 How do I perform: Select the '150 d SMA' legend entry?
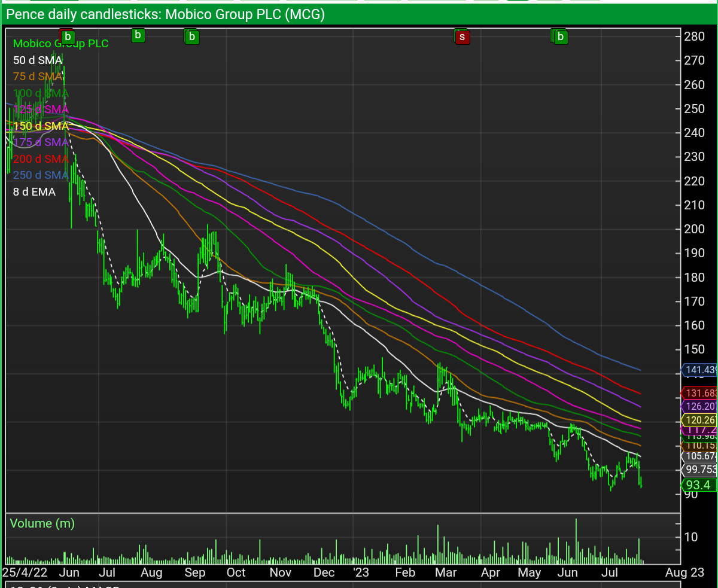(41, 126)
